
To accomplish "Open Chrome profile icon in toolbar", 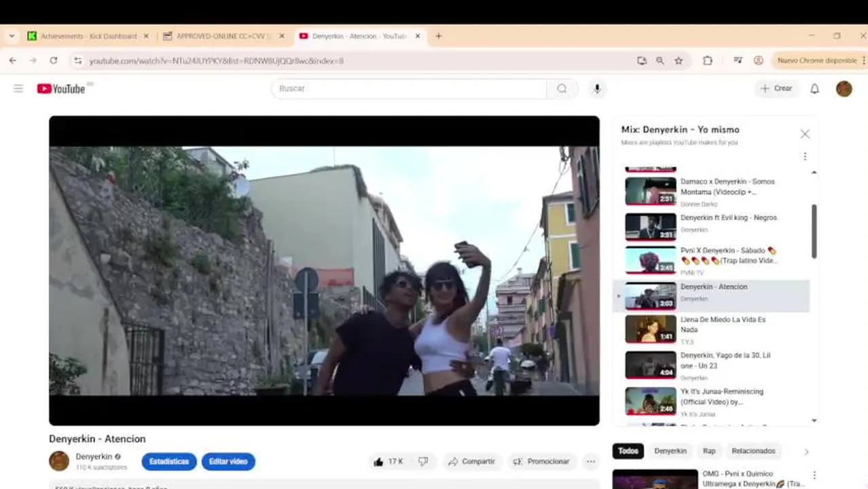I will 758,60.
